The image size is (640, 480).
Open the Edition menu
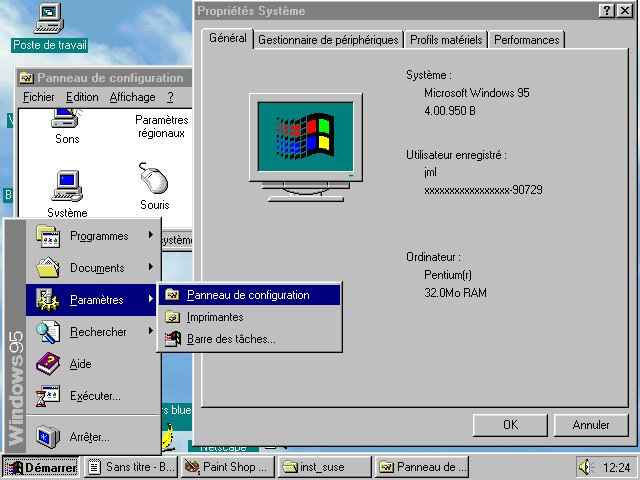82,97
